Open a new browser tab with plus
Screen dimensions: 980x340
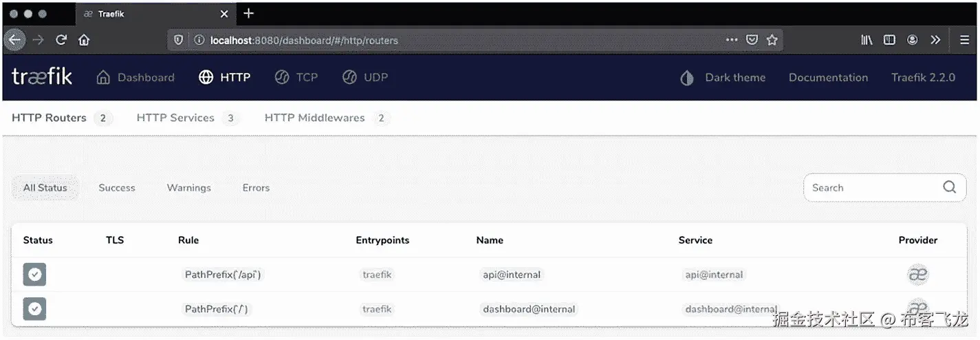pyautogui.click(x=249, y=13)
